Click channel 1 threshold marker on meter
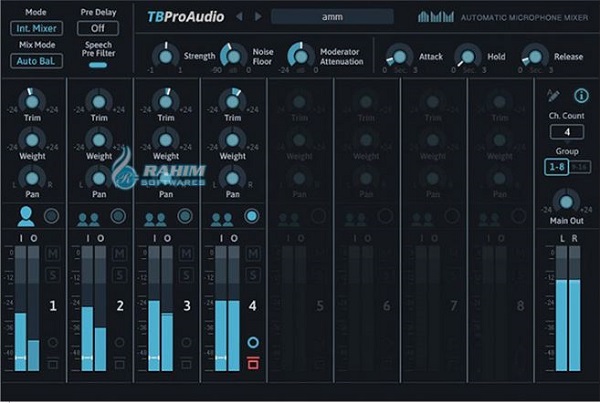This screenshot has width=600, height=403. pos(20,358)
